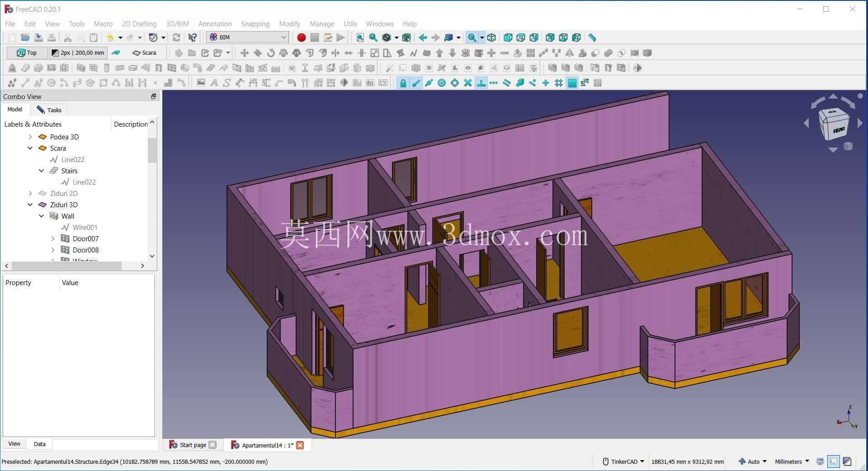Float the Combo View panel
The image size is (868, 471).
[153, 96]
